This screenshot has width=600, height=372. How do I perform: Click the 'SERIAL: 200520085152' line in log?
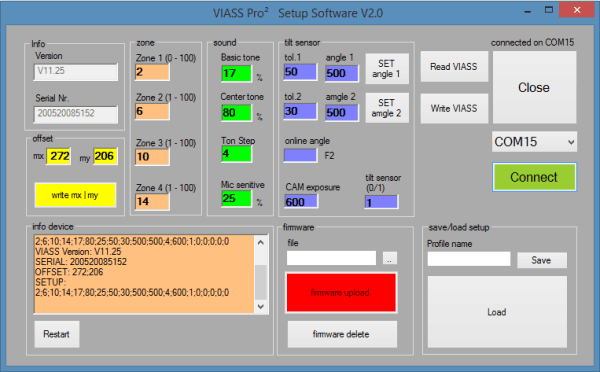(x=81, y=262)
